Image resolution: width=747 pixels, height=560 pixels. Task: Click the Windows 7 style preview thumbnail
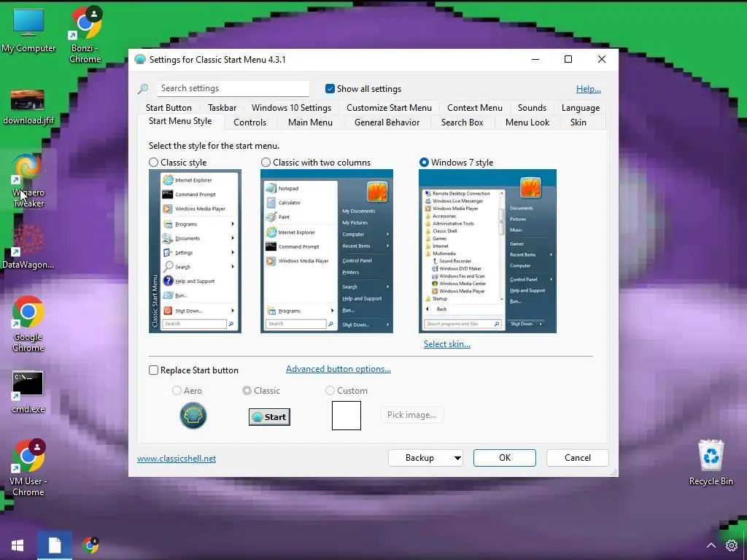(487, 251)
